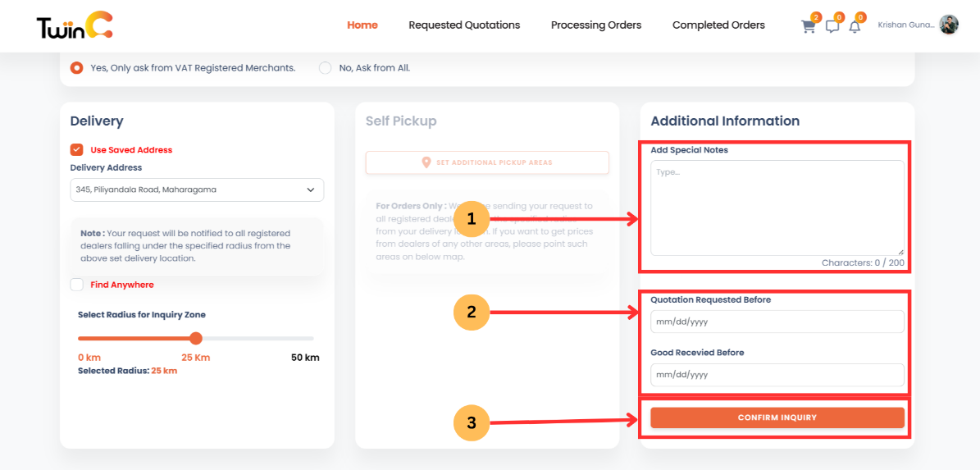980x470 pixels.
Task: Open the shopping cart icon
Action: (x=808, y=26)
